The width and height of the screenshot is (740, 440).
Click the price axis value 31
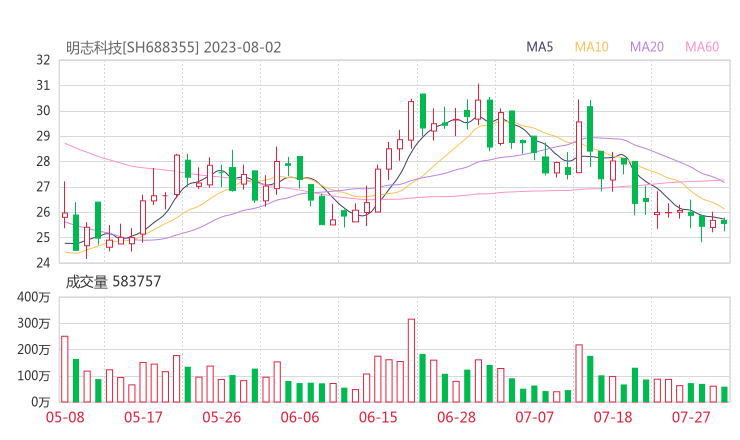coord(43,85)
